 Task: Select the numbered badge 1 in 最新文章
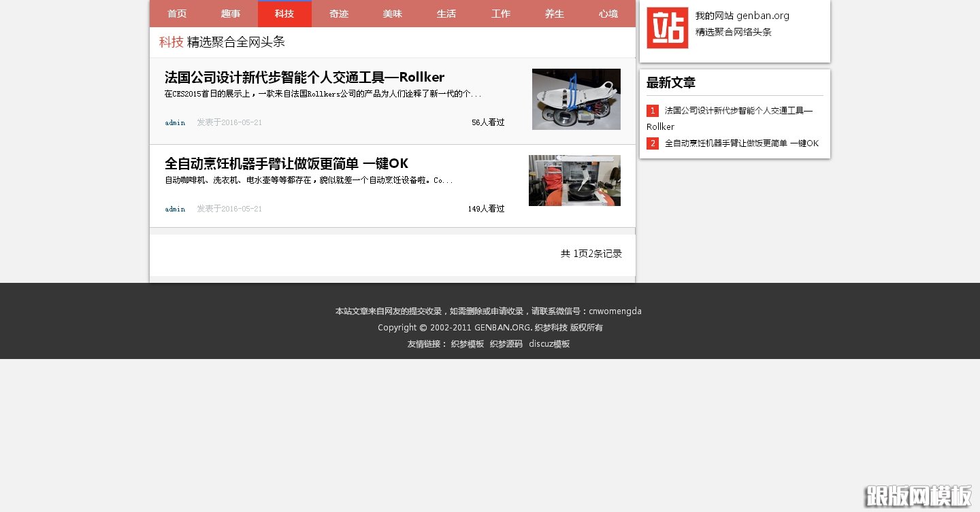pyautogui.click(x=653, y=110)
